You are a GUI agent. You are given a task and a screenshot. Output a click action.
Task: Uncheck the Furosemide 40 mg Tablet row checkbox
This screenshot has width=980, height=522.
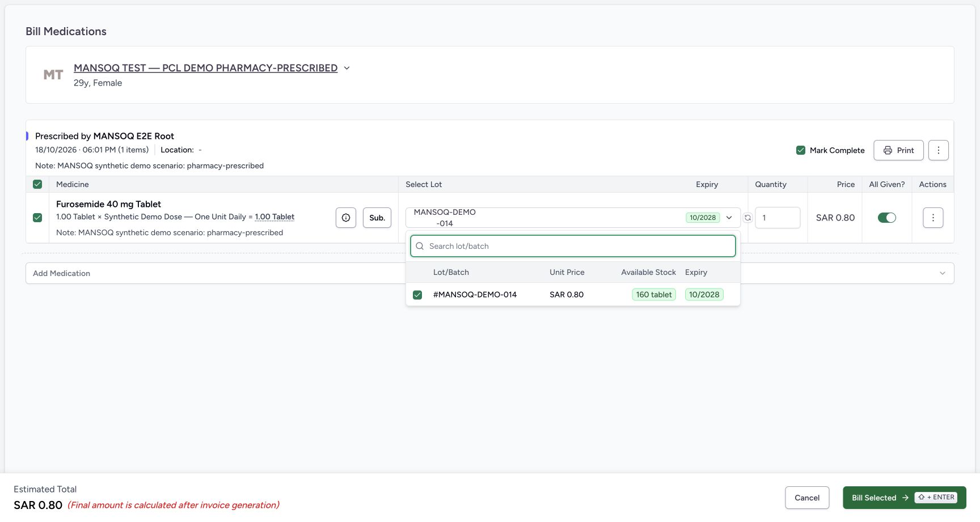[37, 218]
